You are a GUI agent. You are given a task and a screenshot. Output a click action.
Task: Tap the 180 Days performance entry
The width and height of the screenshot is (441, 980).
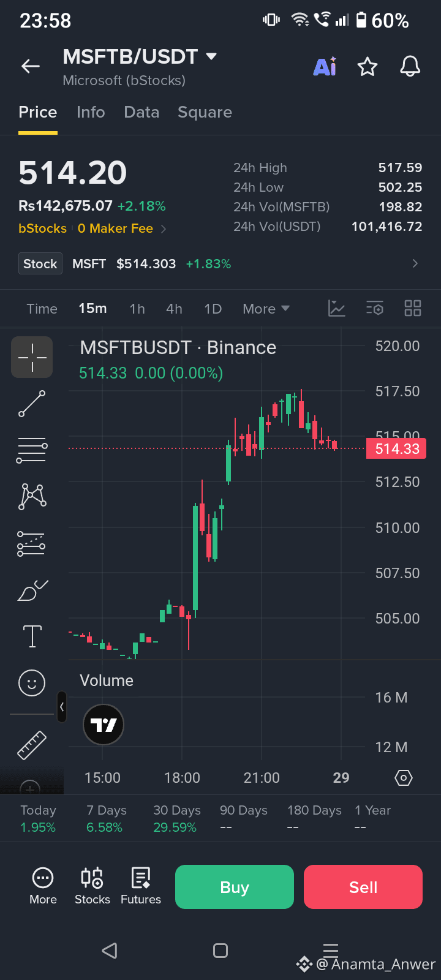point(314,818)
